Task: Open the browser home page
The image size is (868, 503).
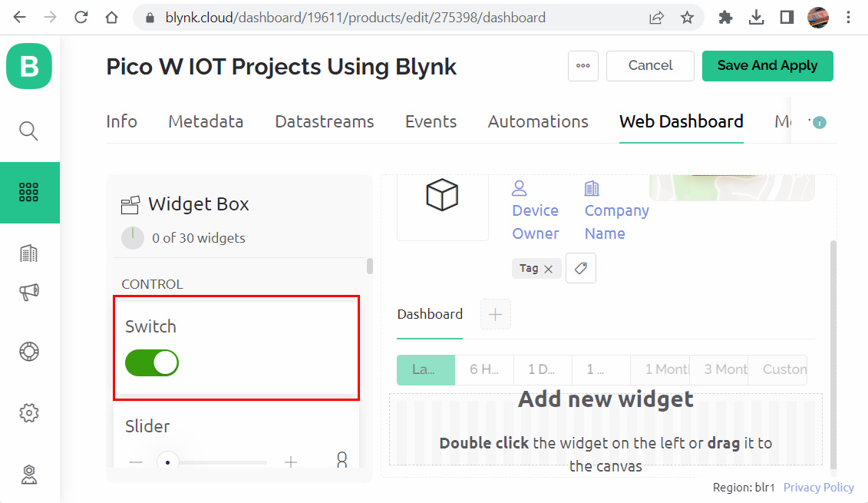Action: [112, 17]
